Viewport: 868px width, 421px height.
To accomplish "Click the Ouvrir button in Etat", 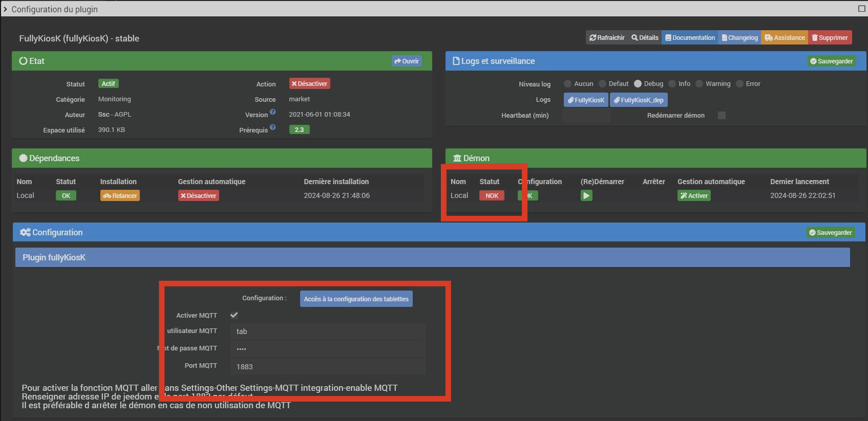I will click(x=407, y=61).
